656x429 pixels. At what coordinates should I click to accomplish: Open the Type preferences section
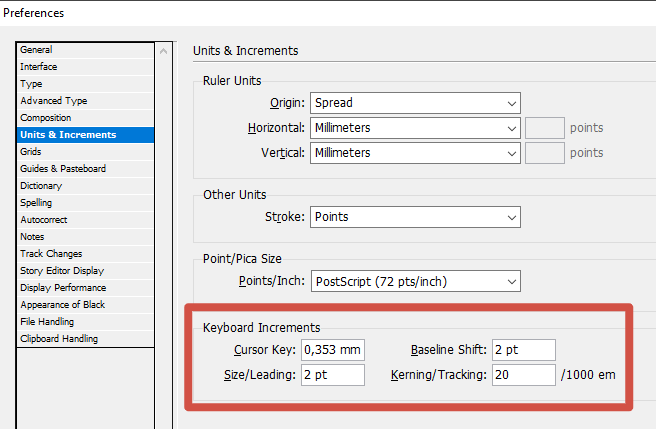point(31,84)
